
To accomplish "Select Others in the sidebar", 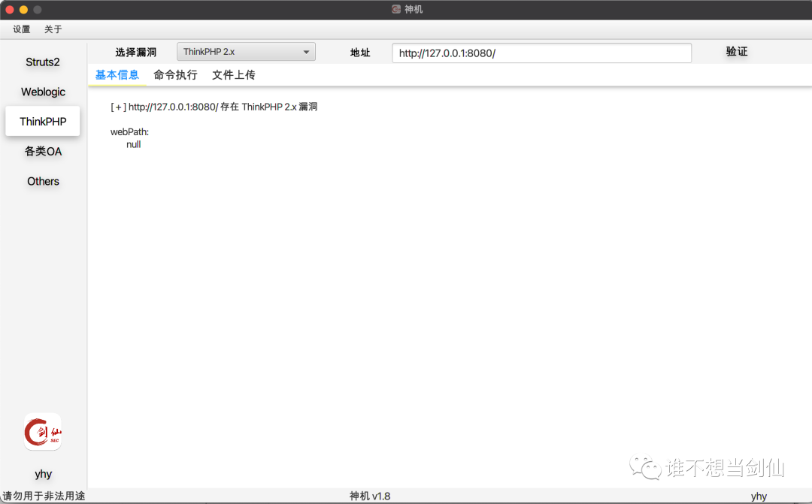I will [x=42, y=182].
